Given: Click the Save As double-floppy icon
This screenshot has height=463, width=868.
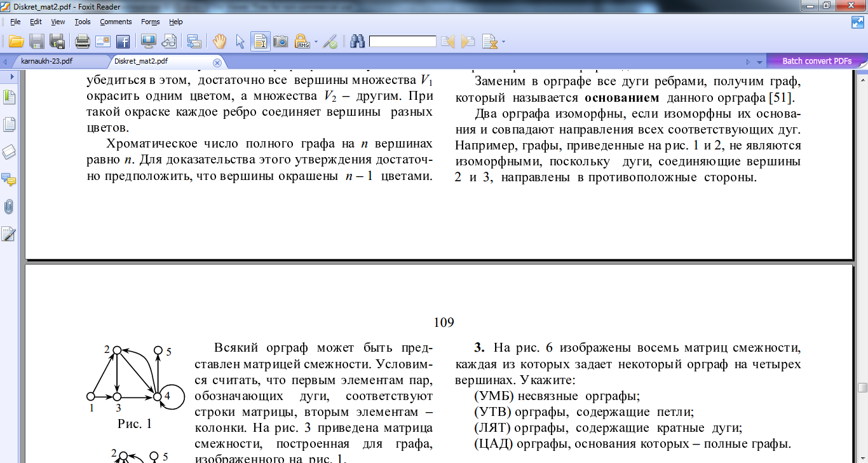Looking at the screenshot, I should (57, 42).
